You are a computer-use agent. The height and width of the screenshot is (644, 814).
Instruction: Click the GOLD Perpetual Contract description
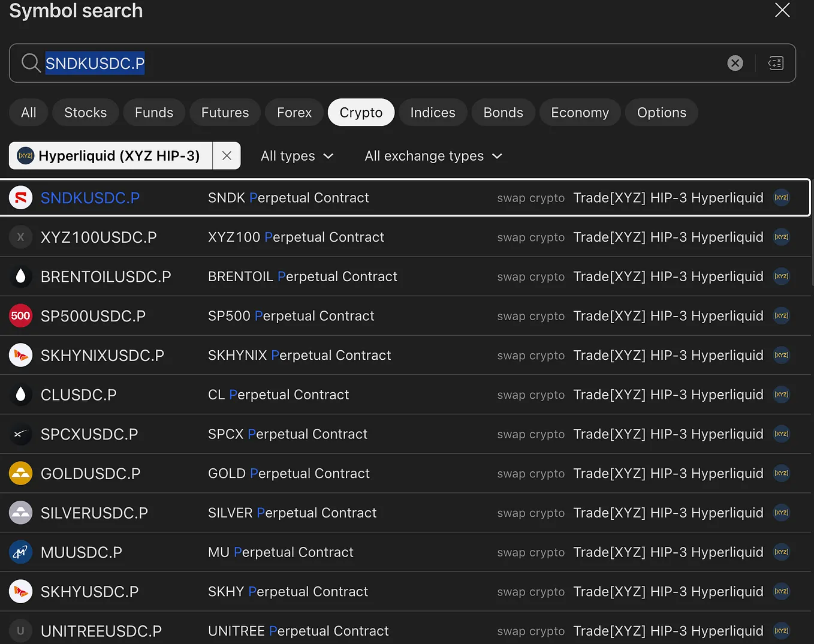tap(289, 474)
